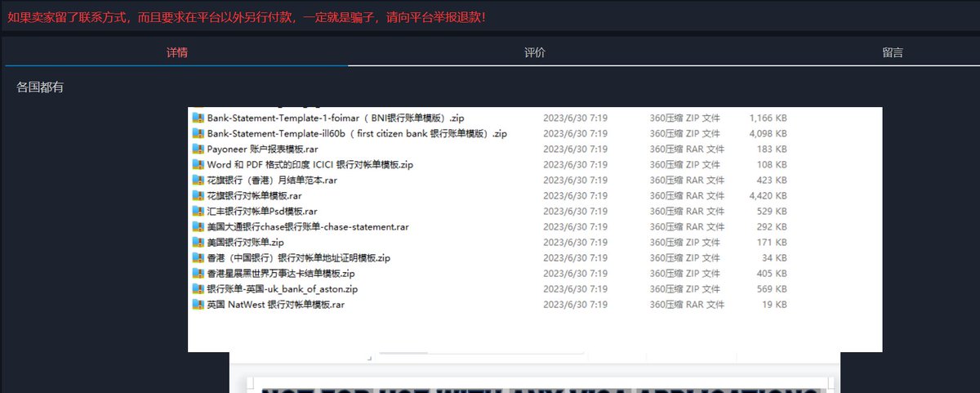Image resolution: width=980 pixels, height=393 pixels.
Task: Select file name 银行账单-英国-uk_bank_of_aston.zip
Action: (x=283, y=288)
